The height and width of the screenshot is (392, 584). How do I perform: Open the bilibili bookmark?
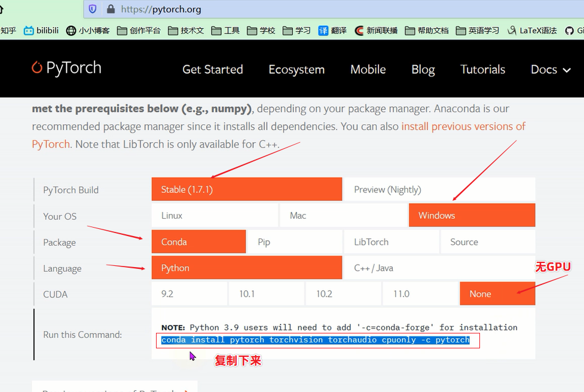[x=41, y=30]
